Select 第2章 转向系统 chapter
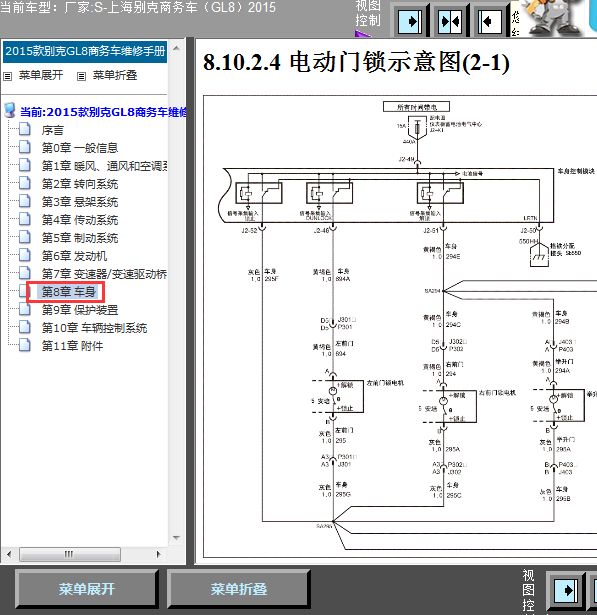 click(80, 184)
